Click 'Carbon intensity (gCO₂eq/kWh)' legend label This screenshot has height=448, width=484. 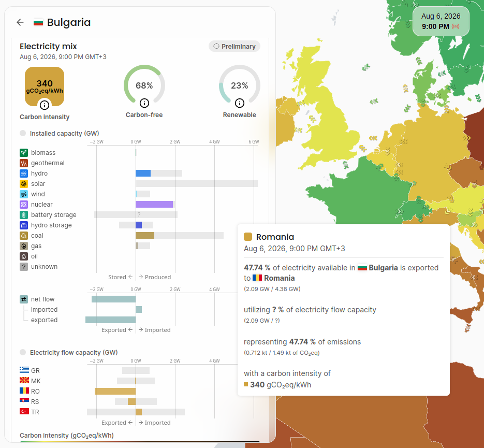click(x=67, y=436)
